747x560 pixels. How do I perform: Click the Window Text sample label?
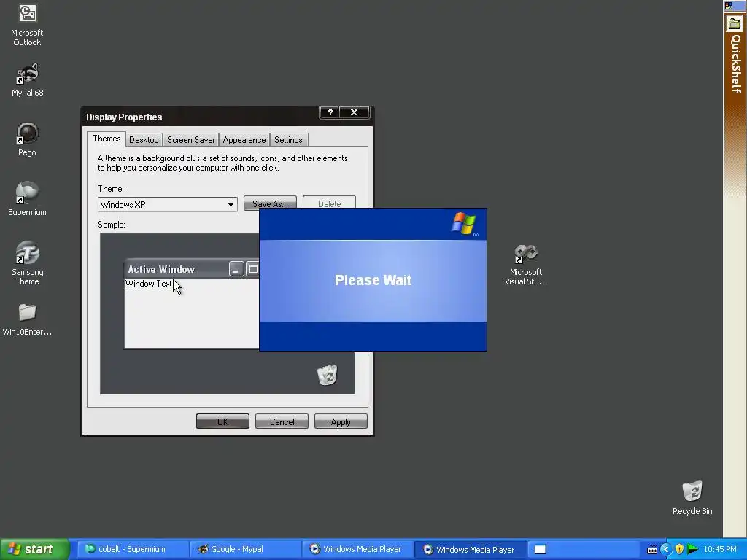(148, 284)
